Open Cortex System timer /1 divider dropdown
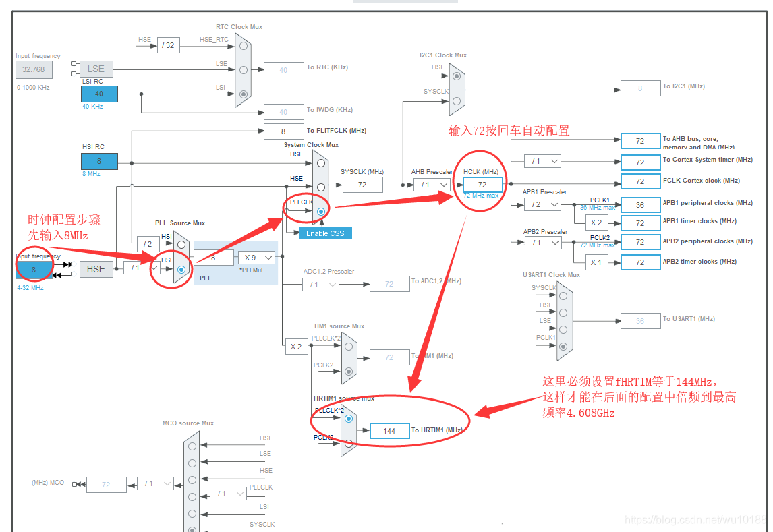The image size is (773, 532). tap(543, 161)
